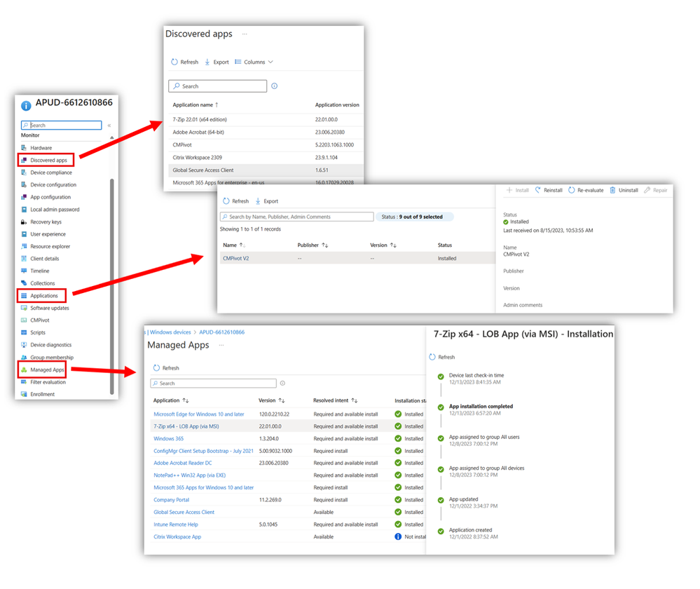The image size is (700, 589).
Task: Click the info icon beside Discovered apps search
Action: point(274,86)
